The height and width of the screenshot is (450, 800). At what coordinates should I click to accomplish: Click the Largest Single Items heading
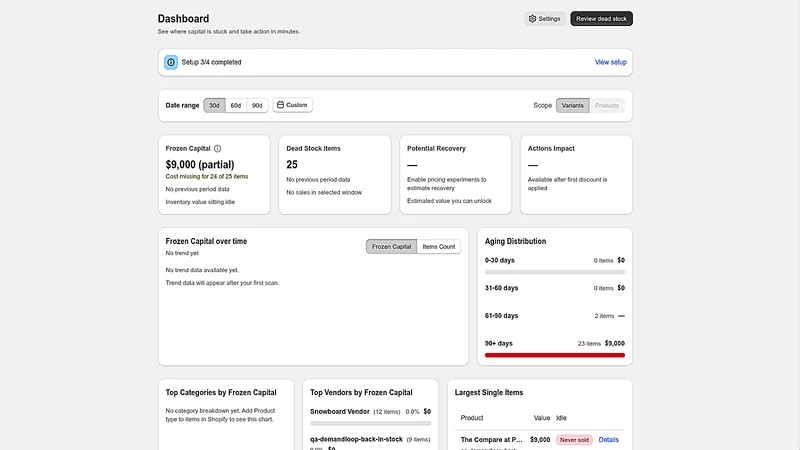point(489,392)
